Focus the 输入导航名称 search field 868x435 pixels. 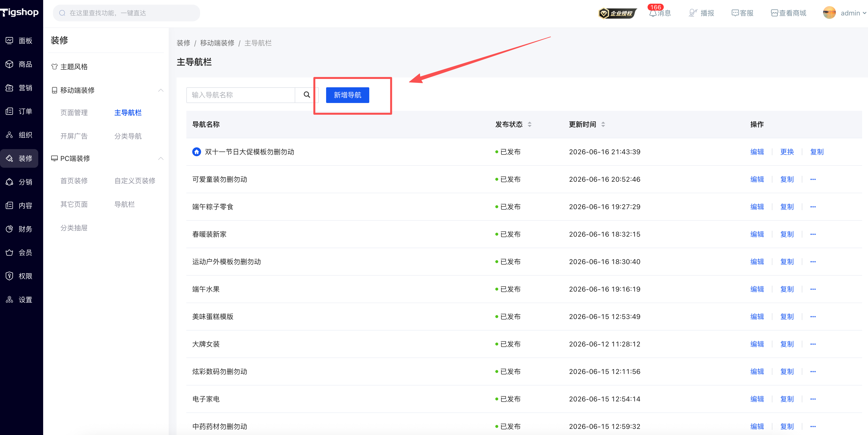coord(241,95)
